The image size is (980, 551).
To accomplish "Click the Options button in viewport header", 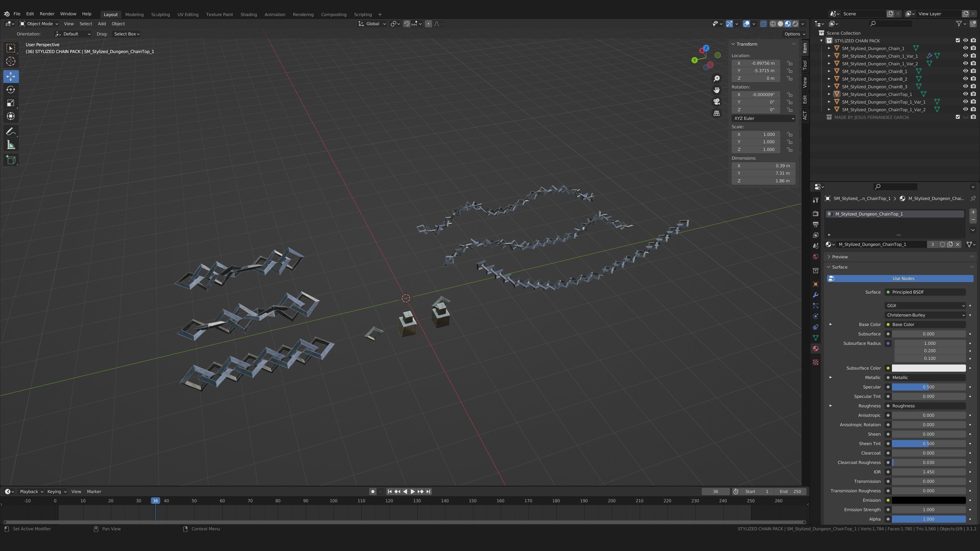I will tap(794, 34).
